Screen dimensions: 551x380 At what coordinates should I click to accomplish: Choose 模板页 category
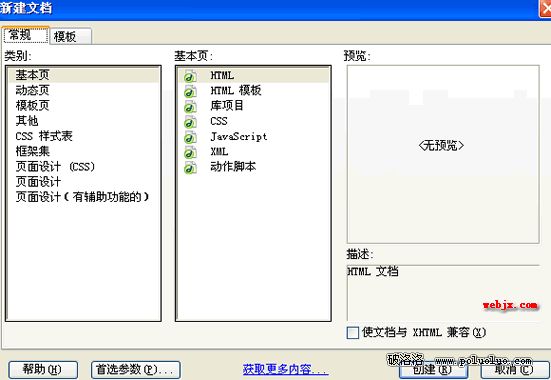click(x=32, y=105)
